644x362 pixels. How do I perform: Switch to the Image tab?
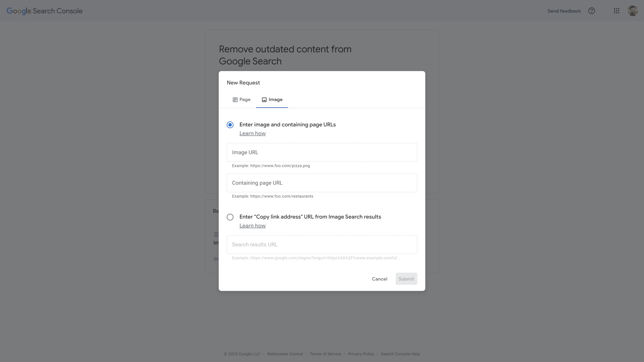272,100
